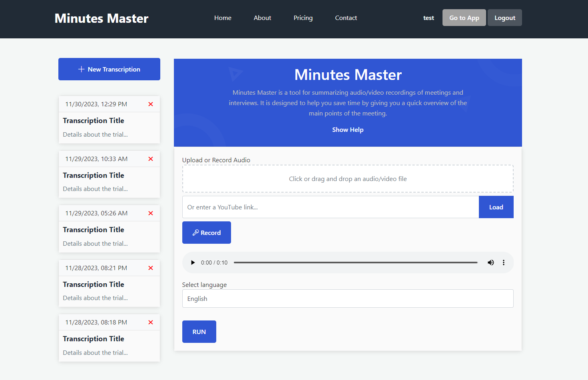Open the Home page
Image resolution: width=588 pixels, height=380 pixels.
pyautogui.click(x=223, y=18)
